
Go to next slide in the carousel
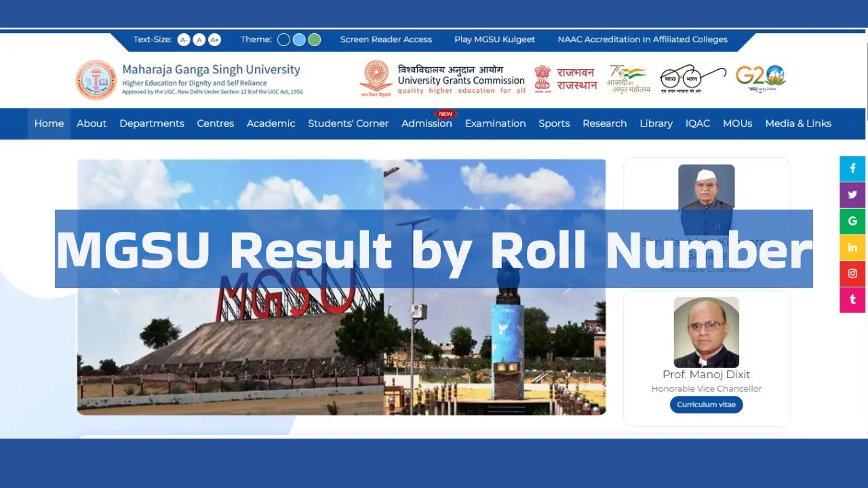tap(567, 289)
